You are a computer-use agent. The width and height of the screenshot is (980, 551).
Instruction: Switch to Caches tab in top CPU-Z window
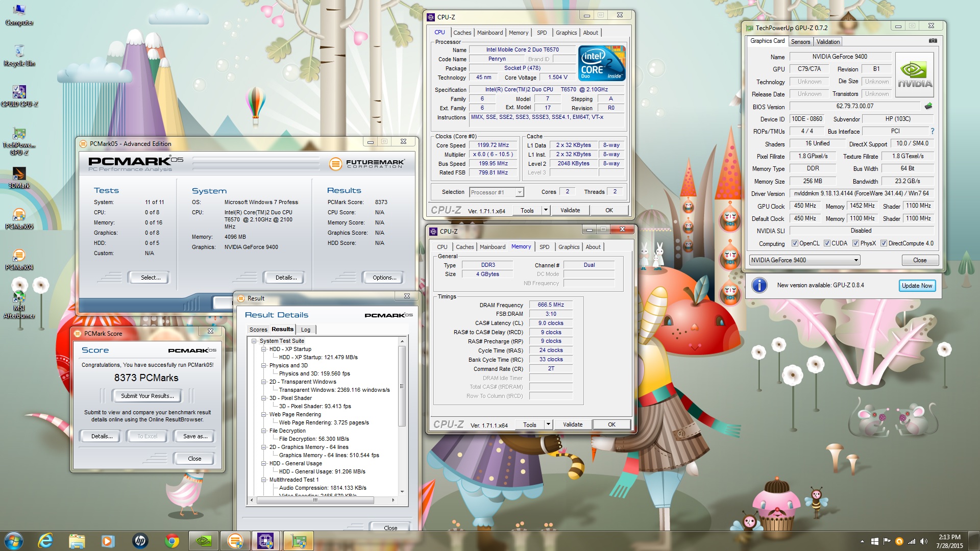click(462, 33)
